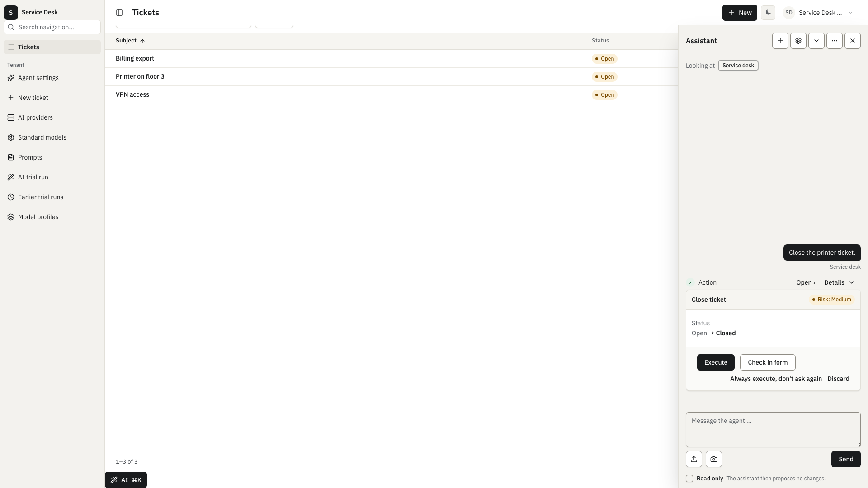Focus the Search navigation field
868x488 pixels.
coord(52,27)
